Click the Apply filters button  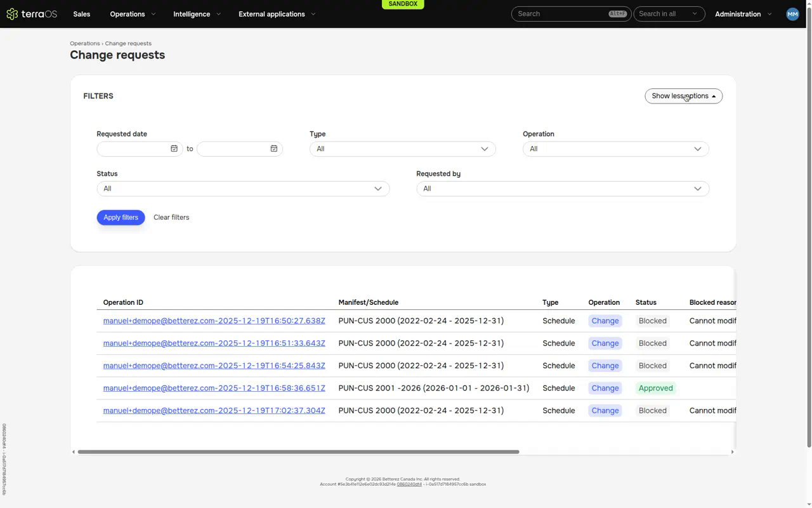tap(121, 217)
